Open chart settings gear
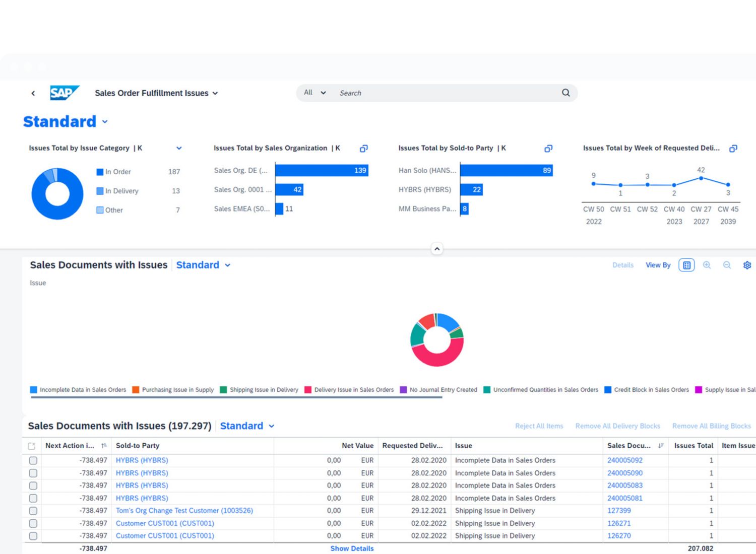 [x=747, y=265]
